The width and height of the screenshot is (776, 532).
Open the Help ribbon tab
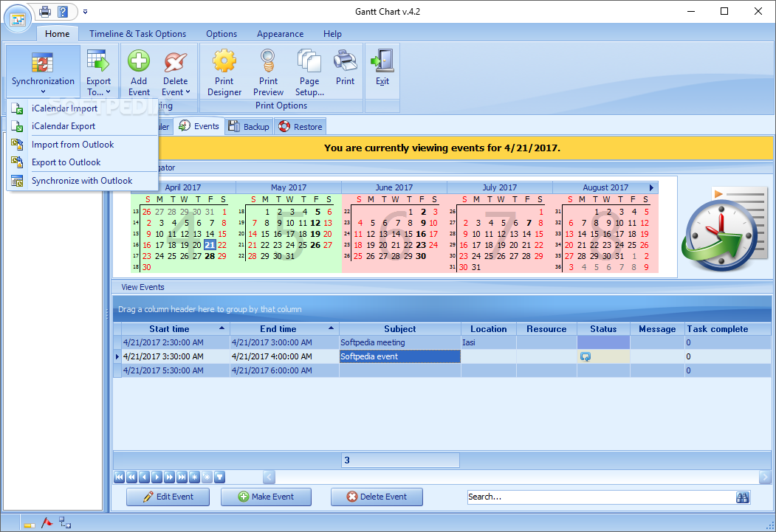point(332,34)
